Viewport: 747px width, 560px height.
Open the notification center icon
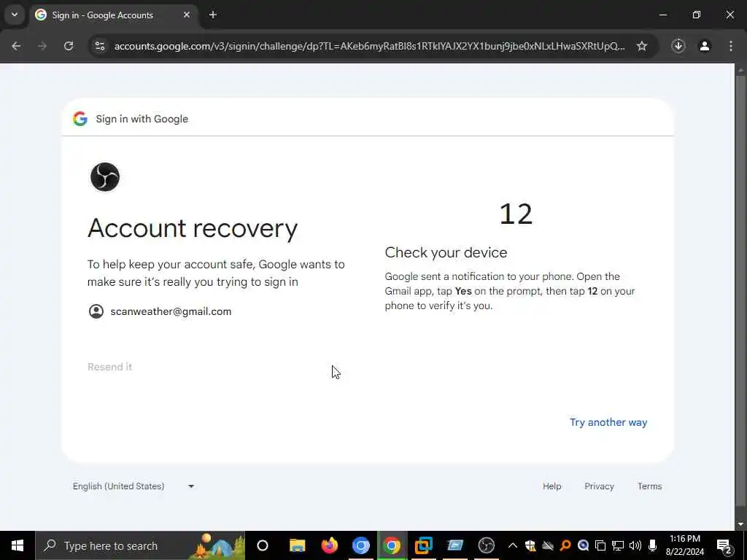724,546
